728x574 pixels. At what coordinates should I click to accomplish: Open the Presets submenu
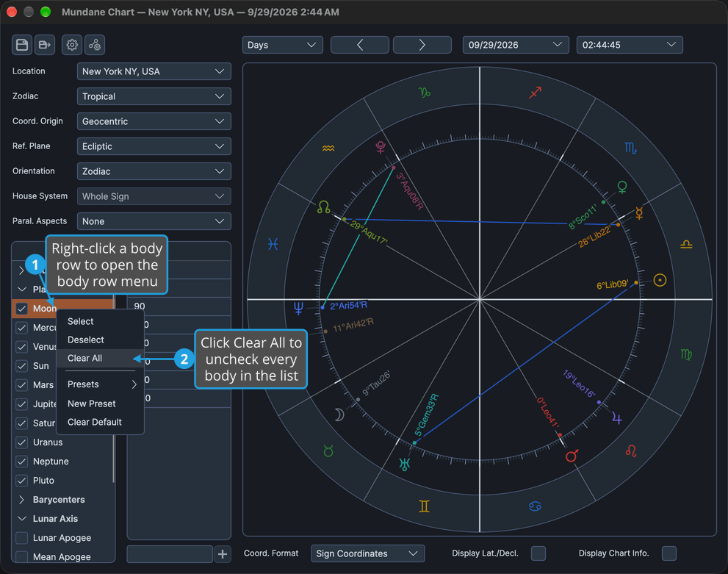coord(100,384)
